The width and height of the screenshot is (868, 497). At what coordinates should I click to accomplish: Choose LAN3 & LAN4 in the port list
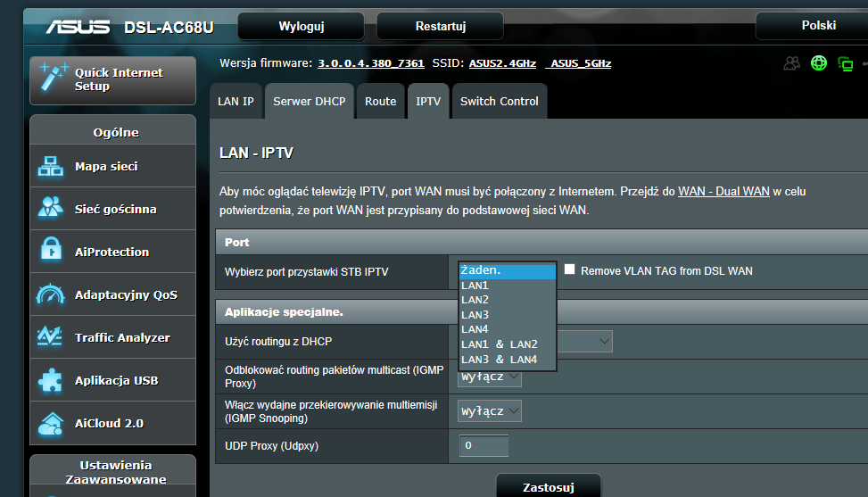click(500, 360)
